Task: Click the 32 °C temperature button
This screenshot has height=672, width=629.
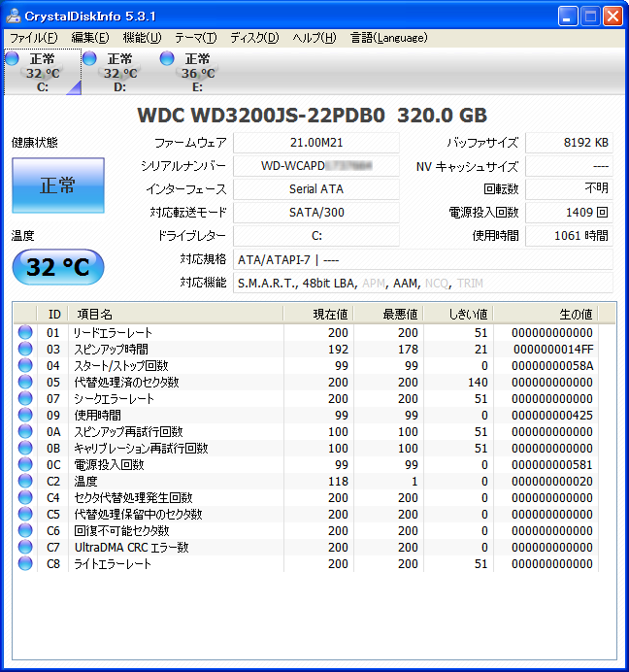Action: 58,267
